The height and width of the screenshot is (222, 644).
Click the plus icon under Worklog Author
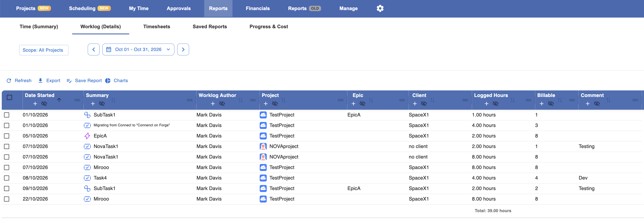click(x=213, y=104)
